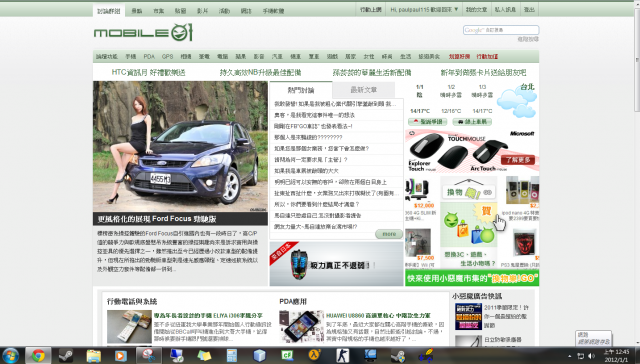Open the 手機軟體 top navigation item

click(273, 11)
